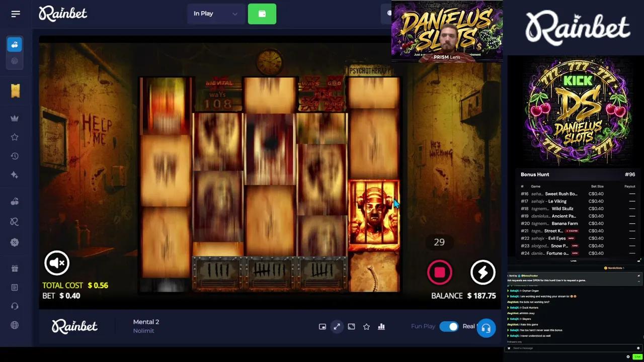Open the emoji picker in the chat input
The height and width of the screenshot is (362, 644).
(638, 348)
